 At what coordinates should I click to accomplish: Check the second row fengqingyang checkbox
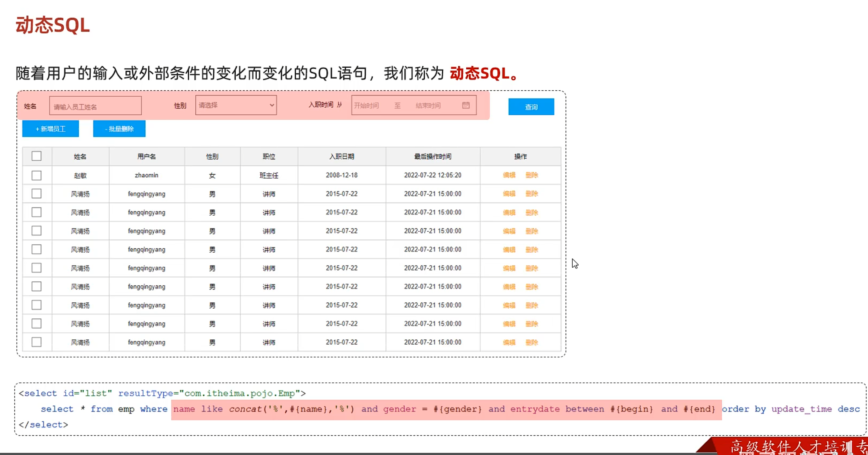[36, 194]
